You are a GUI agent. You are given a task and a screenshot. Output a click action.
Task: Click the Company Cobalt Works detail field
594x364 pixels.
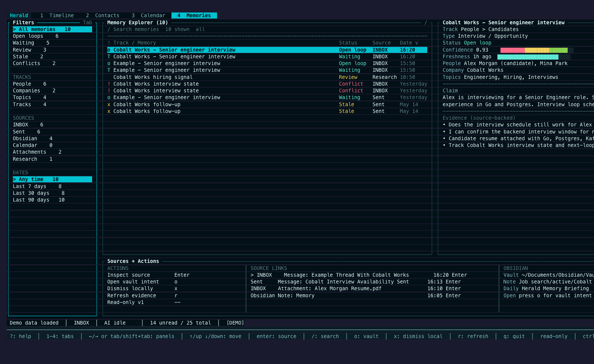[x=473, y=70]
